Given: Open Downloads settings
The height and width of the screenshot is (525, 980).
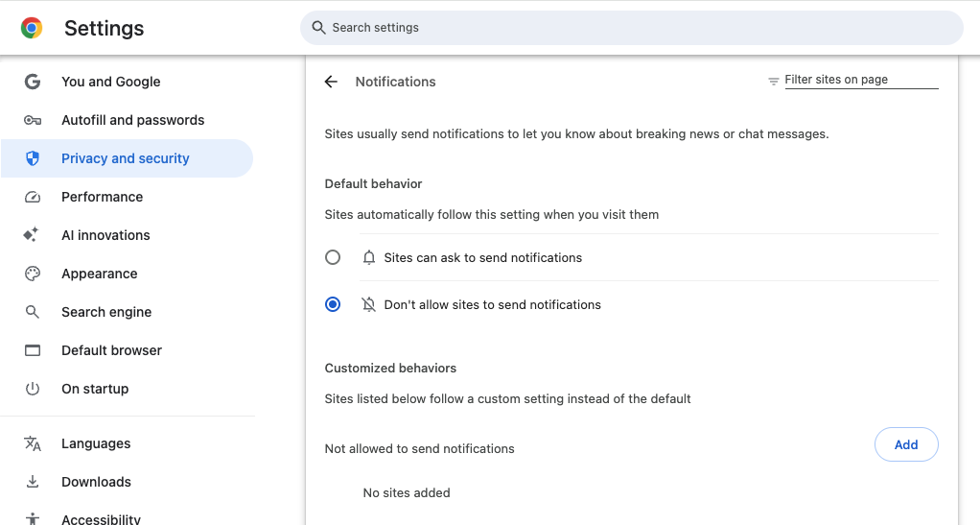Looking at the screenshot, I should pyautogui.click(x=127, y=482).
